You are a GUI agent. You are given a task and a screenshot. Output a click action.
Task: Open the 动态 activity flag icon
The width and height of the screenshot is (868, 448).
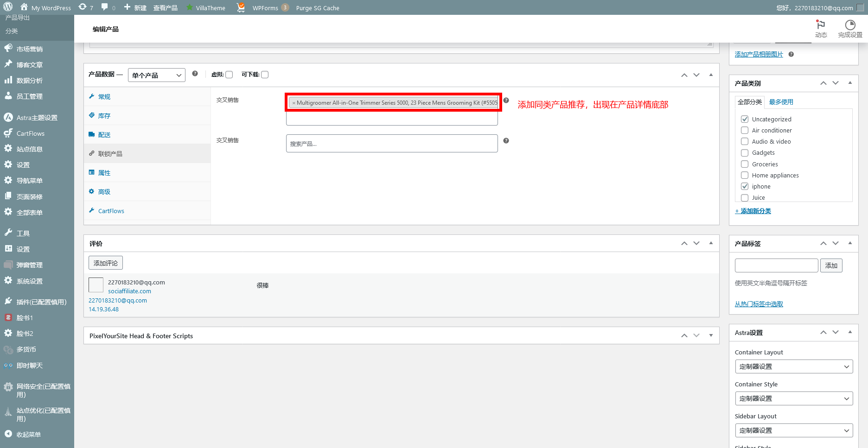pyautogui.click(x=821, y=25)
